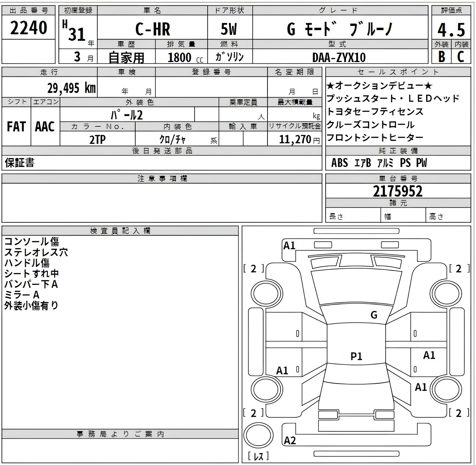
Task: Click exterior grade B under 外装
Action: coord(442,57)
